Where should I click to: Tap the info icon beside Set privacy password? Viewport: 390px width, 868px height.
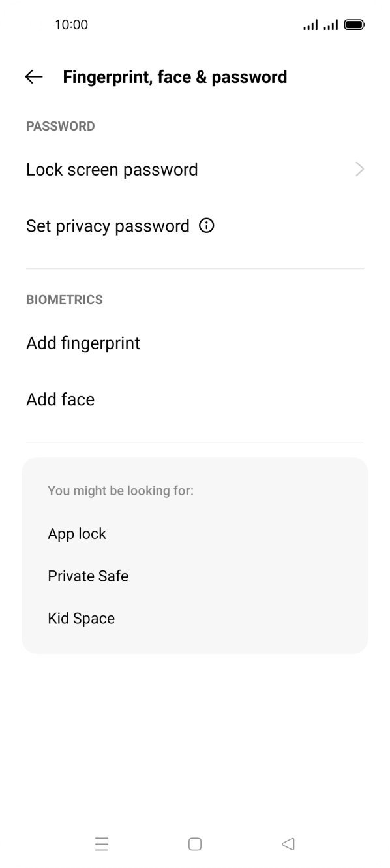[x=206, y=226]
